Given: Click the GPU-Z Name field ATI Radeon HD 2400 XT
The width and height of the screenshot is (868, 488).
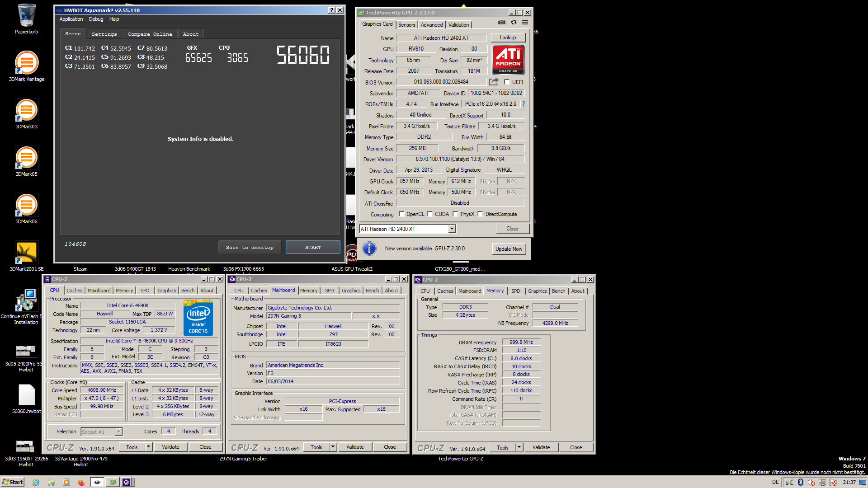Looking at the screenshot, I should [441, 38].
